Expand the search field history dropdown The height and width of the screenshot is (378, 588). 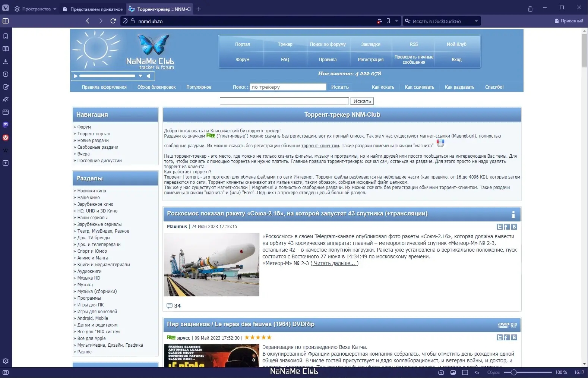point(476,21)
